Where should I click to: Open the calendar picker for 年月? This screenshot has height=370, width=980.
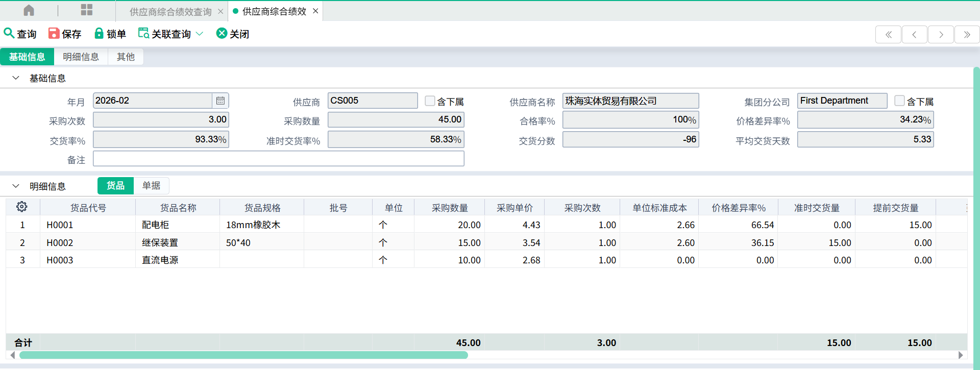click(x=220, y=101)
